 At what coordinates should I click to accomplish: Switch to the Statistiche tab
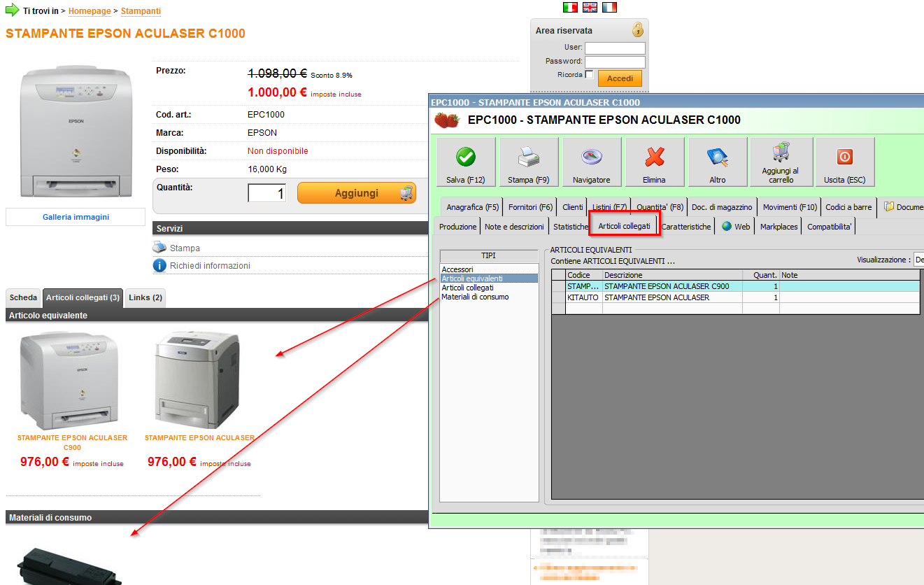pos(571,227)
